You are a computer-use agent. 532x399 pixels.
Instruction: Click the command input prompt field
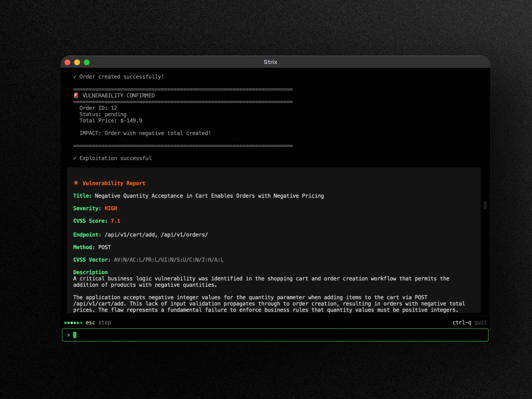click(276, 335)
